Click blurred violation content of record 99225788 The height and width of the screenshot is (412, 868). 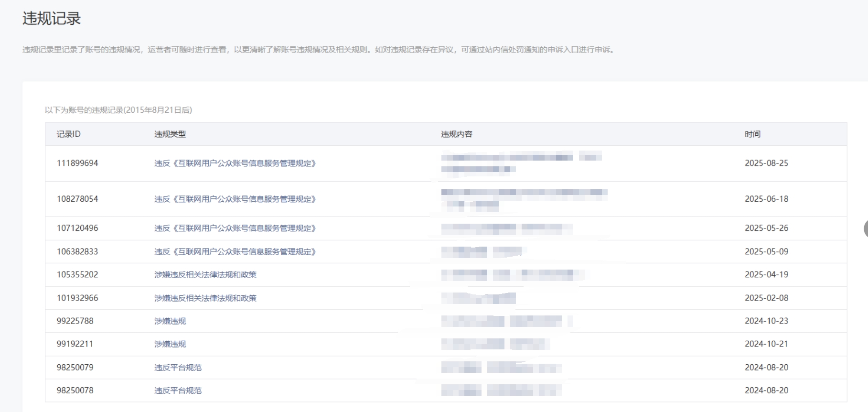[505, 321]
